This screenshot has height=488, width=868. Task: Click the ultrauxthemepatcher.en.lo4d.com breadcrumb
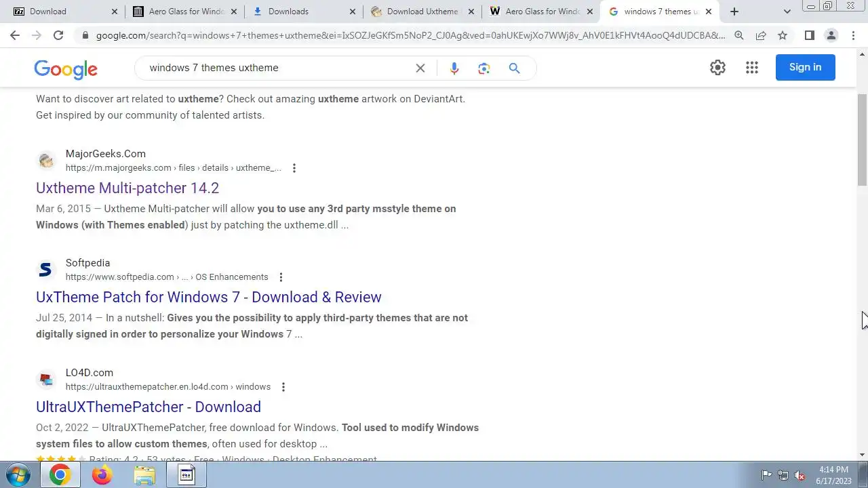pos(168,387)
